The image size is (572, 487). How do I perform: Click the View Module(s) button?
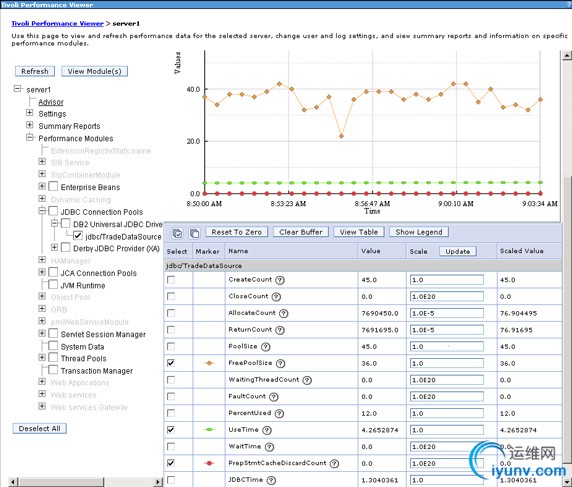[x=94, y=71]
